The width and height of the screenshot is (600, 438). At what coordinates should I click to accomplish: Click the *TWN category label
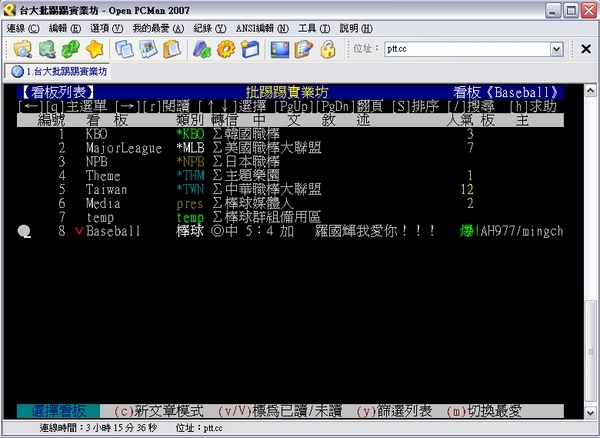click(x=190, y=189)
